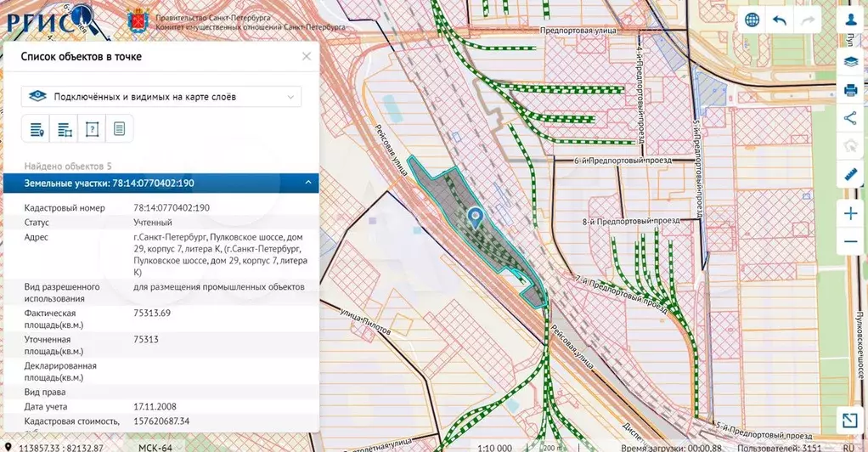Click the blue location pin on the parcel

(475, 218)
